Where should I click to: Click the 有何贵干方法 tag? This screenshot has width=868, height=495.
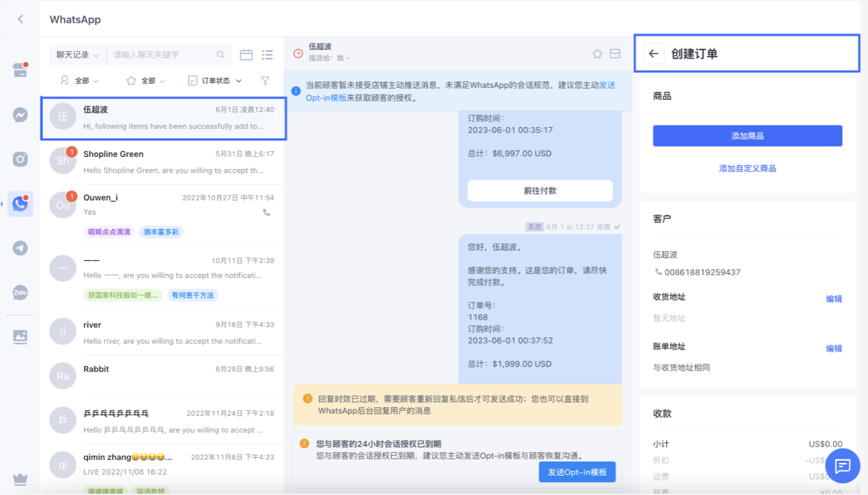click(193, 295)
